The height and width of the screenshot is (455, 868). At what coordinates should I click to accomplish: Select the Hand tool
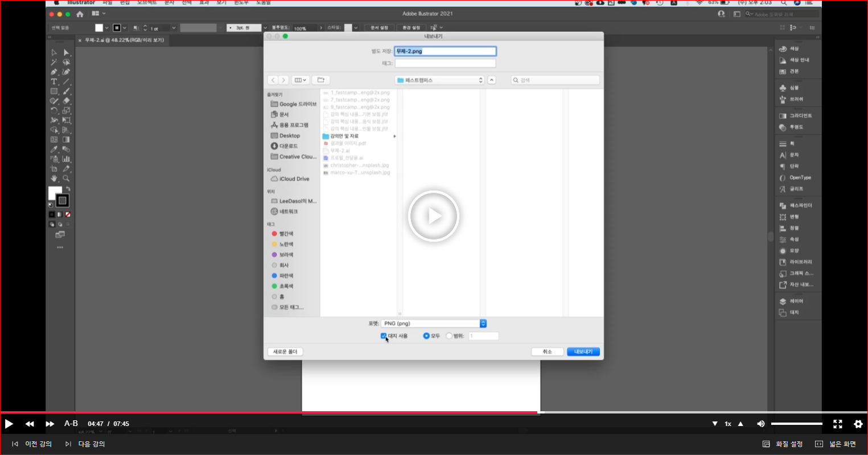tap(54, 179)
